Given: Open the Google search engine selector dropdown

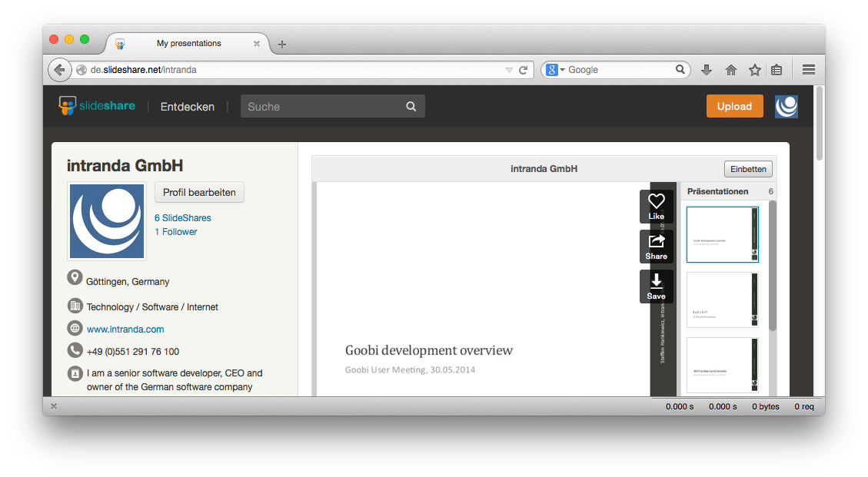Looking at the screenshot, I should coord(555,70).
